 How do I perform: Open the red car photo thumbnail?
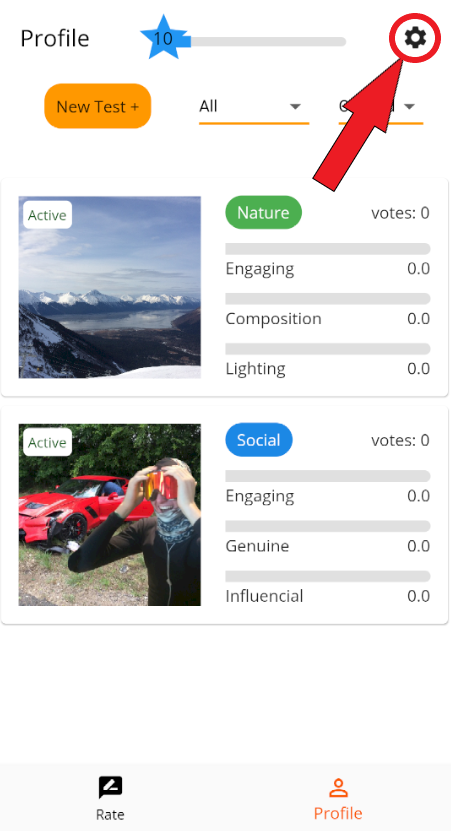click(110, 515)
